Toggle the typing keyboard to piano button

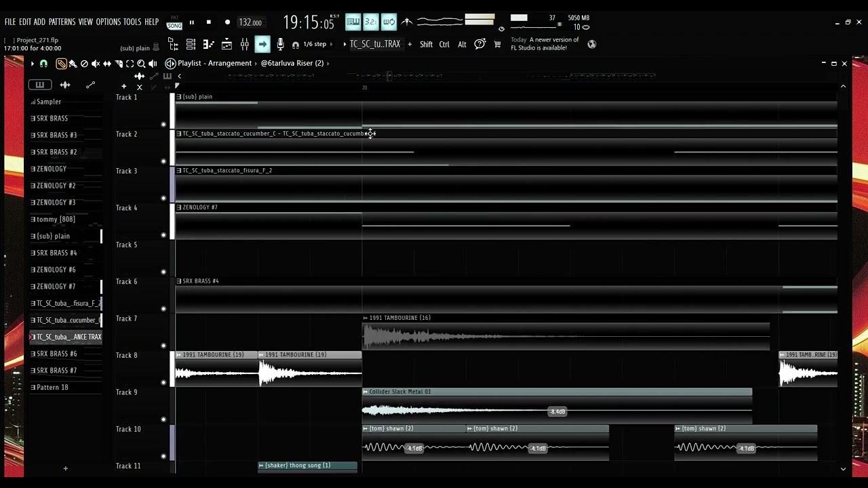(x=353, y=22)
